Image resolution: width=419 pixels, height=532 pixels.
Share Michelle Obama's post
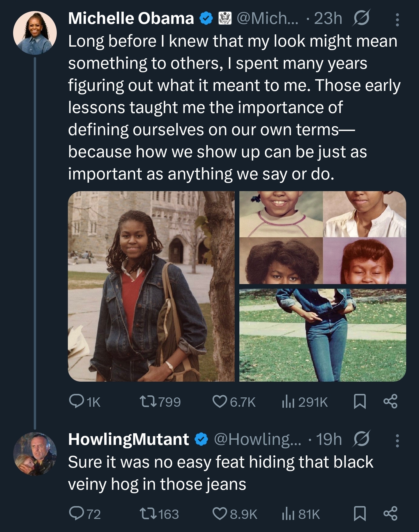[390, 402]
